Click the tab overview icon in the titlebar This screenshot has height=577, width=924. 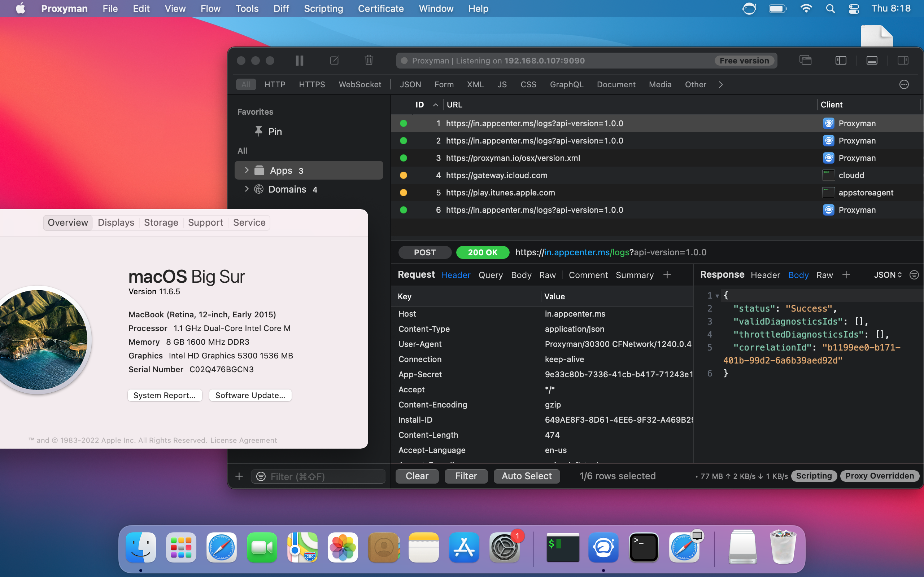(806, 60)
